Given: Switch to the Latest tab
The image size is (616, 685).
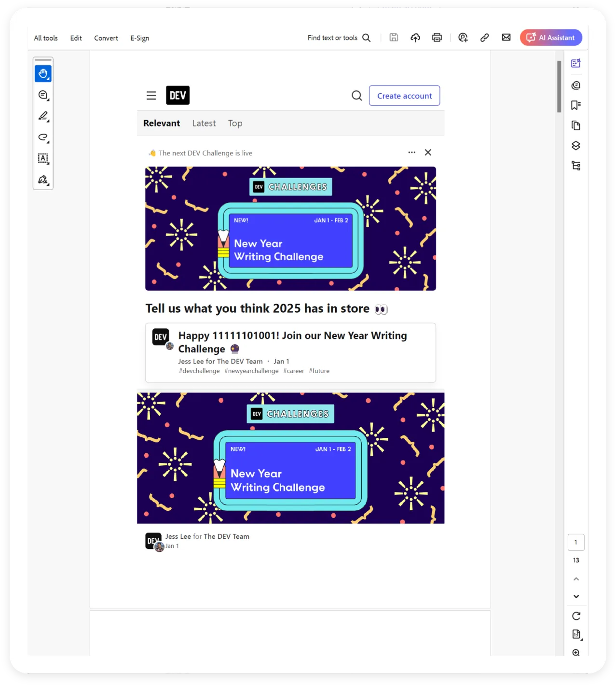Looking at the screenshot, I should 204,124.
